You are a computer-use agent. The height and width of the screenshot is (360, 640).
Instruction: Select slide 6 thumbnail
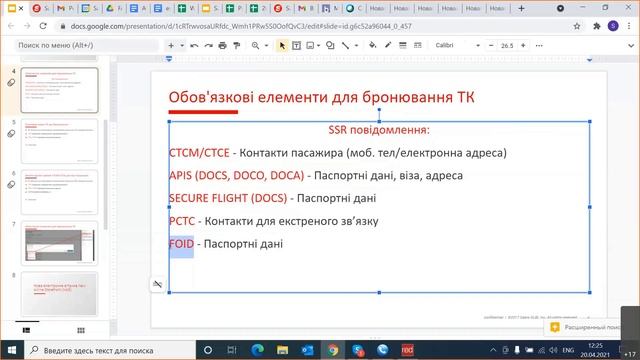pos(60,192)
